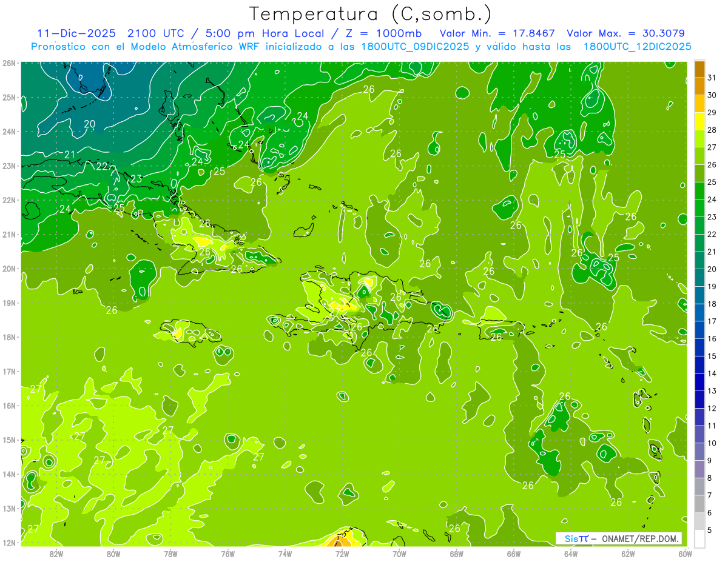Click the '20' label on the color scale

pyautogui.click(x=712, y=269)
